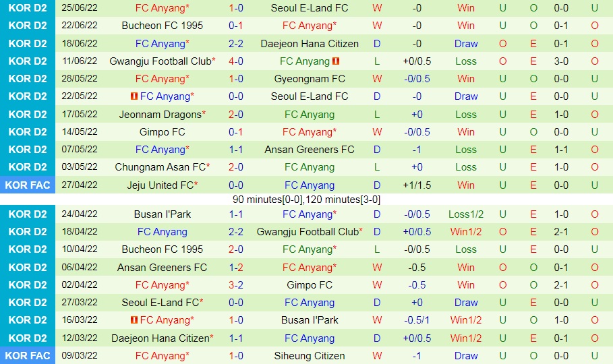The height and width of the screenshot is (364, 613).
Task: Click the red card icon in the 11/06/22 row
Action: pos(336,61)
